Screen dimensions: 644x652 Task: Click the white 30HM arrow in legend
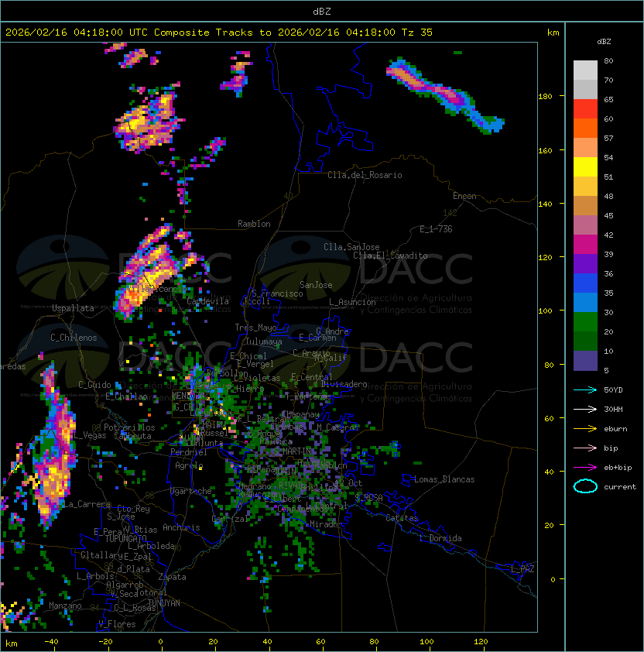pyautogui.click(x=585, y=409)
